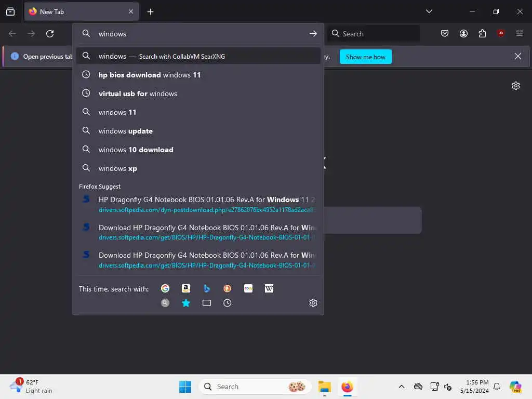Select search suggestion 'windows update'
Screen dimensions: 532x399
(x=198, y=131)
